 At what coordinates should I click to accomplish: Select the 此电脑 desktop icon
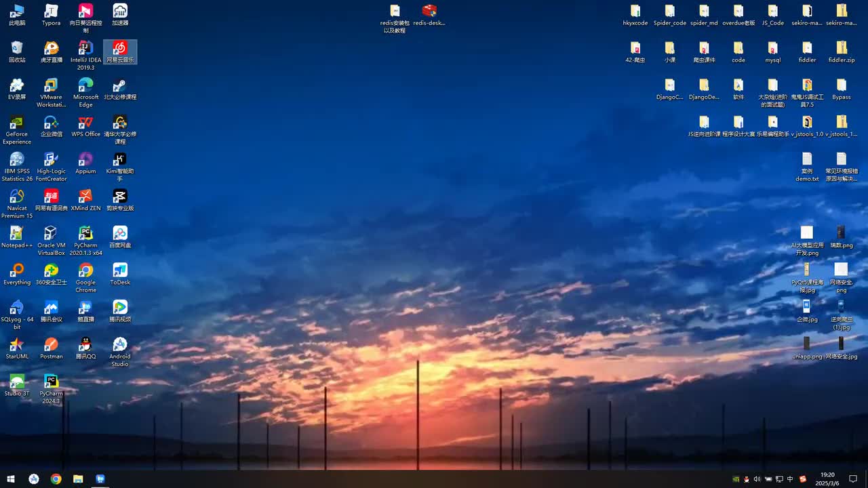17,15
